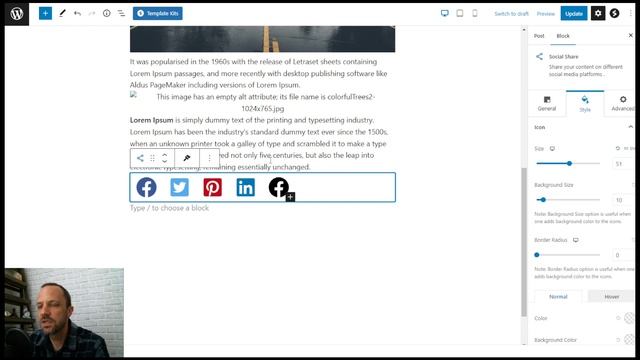
Task: Collapse the Icon panel section
Action: [x=630, y=127]
